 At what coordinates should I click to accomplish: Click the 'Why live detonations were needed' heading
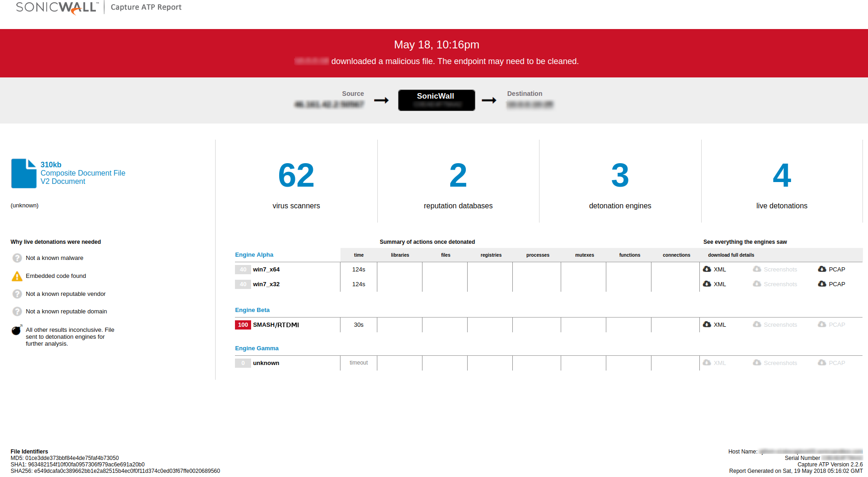56,242
